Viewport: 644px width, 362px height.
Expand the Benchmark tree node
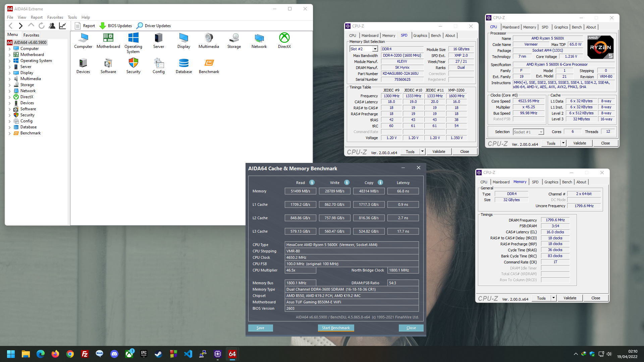point(9,133)
